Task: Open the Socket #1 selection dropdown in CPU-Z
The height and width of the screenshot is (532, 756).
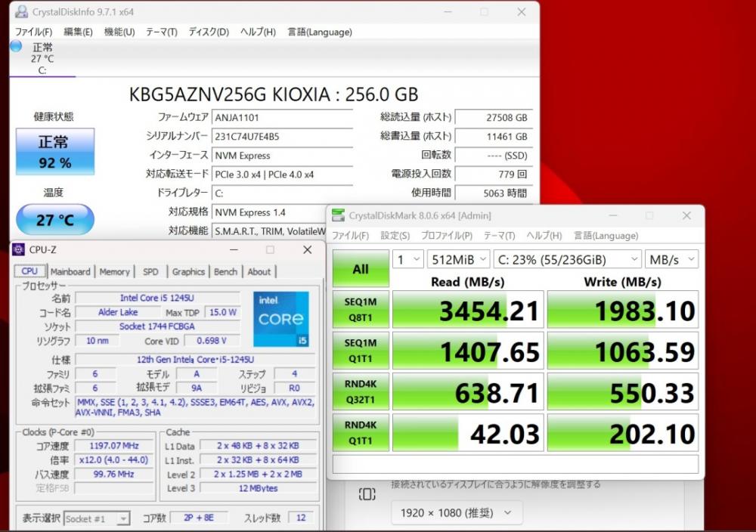Action: pos(97,518)
